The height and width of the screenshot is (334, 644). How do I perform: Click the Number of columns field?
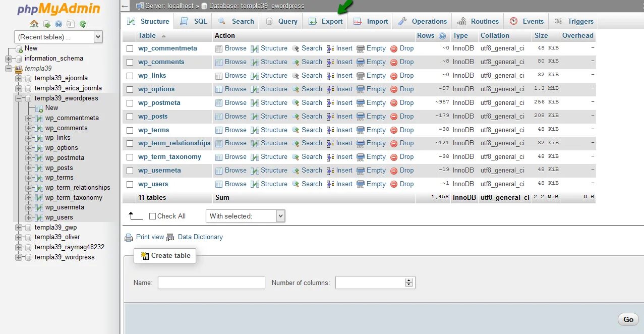point(375,283)
